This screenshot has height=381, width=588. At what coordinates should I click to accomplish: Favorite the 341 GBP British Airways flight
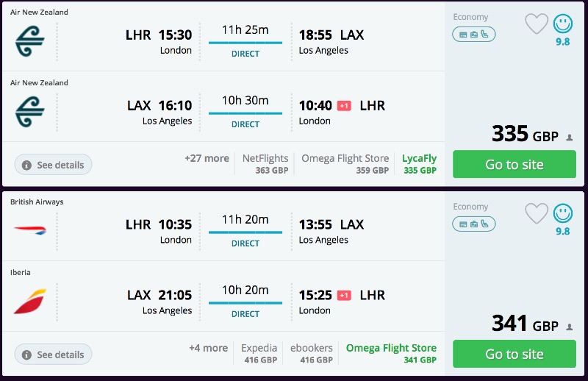[537, 214]
